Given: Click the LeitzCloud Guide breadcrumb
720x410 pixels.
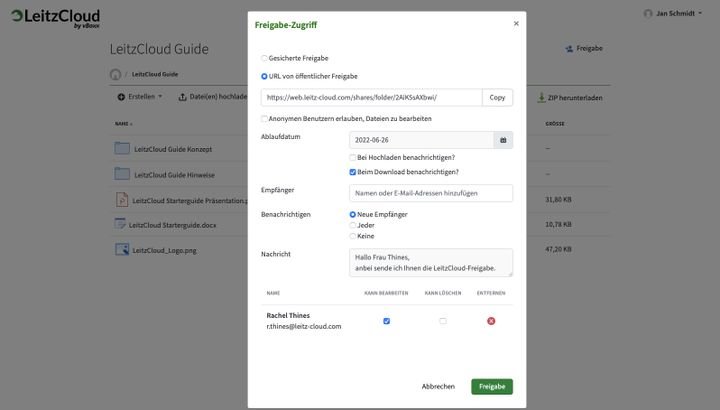Looking at the screenshot, I should (155, 74).
